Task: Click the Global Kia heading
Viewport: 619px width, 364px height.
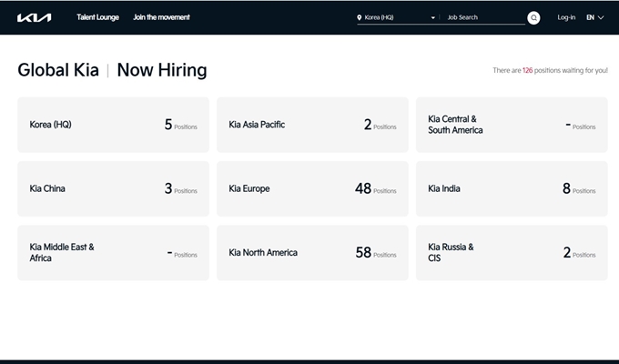Action: [x=58, y=70]
